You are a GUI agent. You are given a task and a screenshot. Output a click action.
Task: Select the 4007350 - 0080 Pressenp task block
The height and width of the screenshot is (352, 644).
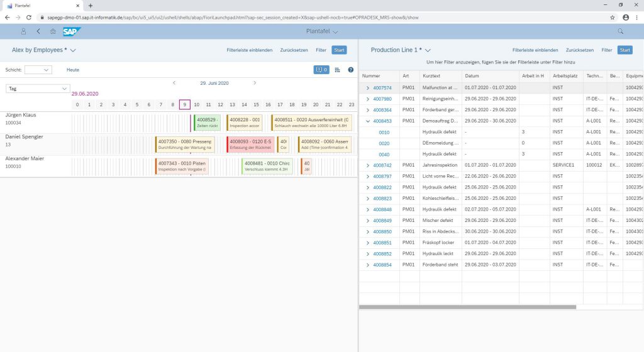[x=185, y=145]
